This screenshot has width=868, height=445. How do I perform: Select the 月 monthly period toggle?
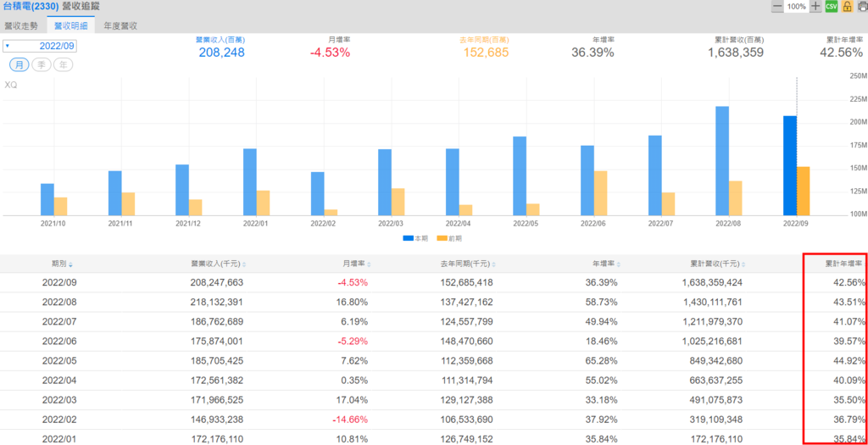[19, 64]
